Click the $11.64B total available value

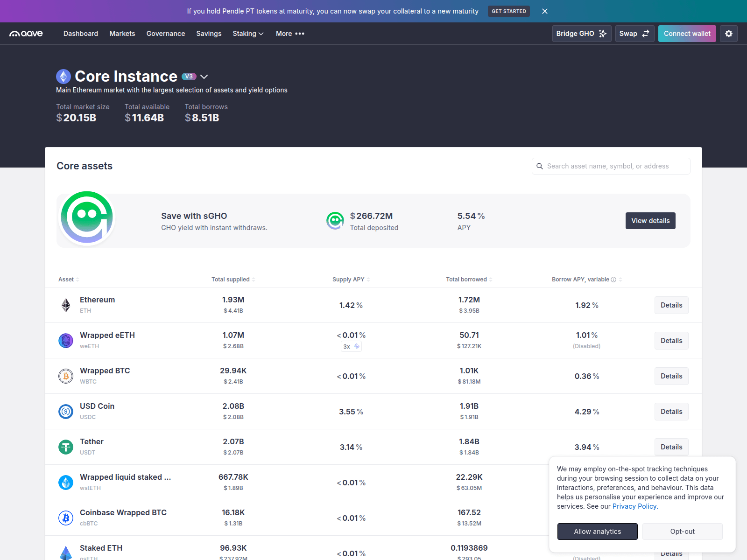[x=144, y=118]
